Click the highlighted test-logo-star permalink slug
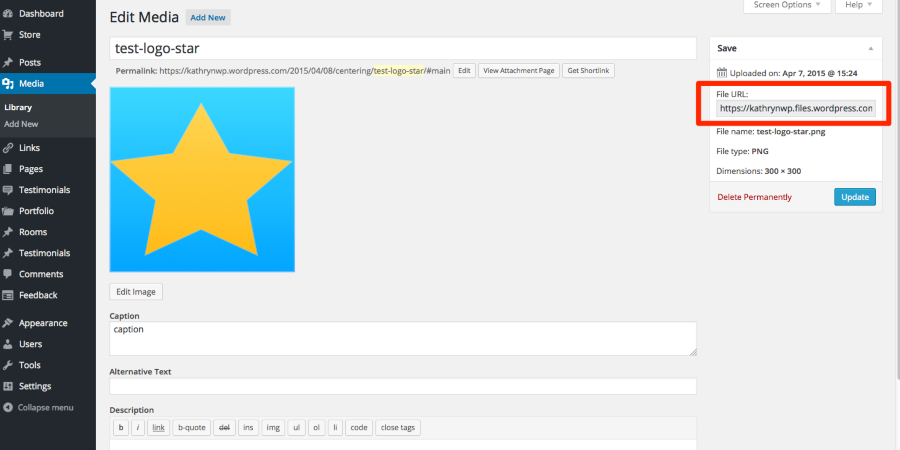 399,71
